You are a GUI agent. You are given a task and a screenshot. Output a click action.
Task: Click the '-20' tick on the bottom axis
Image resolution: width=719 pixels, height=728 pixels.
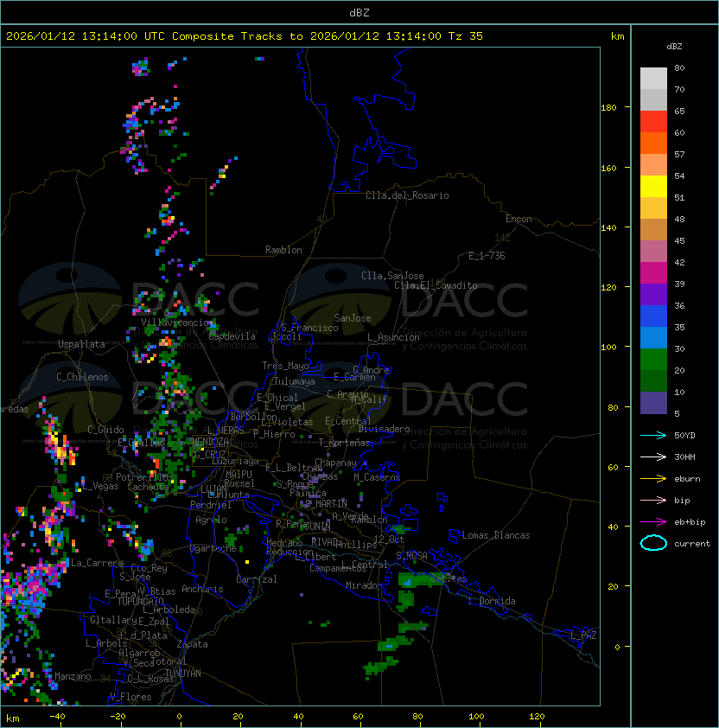[x=118, y=717]
